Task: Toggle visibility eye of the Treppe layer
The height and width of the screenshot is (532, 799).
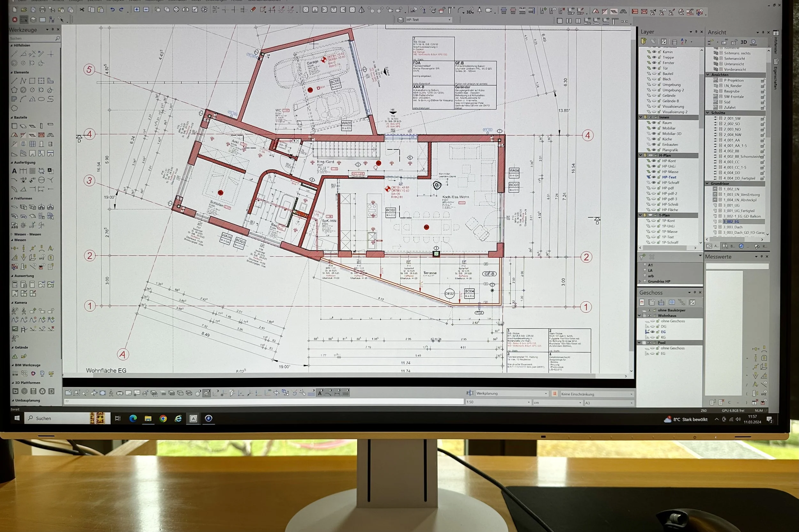Action: click(x=654, y=57)
